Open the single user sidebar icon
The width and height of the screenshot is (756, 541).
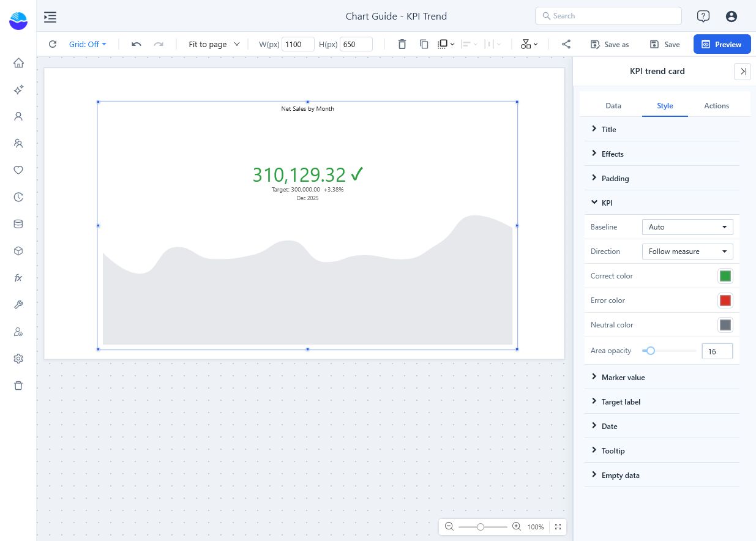[18, 116]
